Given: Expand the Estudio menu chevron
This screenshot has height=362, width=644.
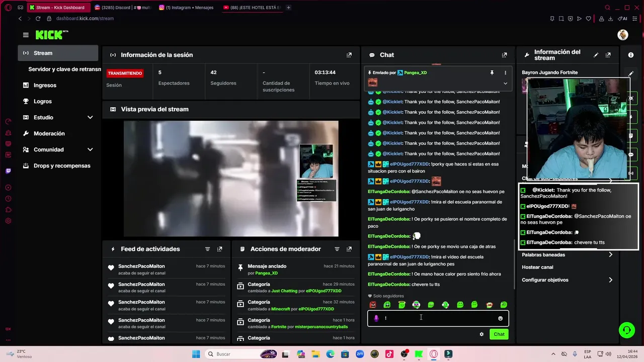Looking at the screenshot, I should coord(90,117).
